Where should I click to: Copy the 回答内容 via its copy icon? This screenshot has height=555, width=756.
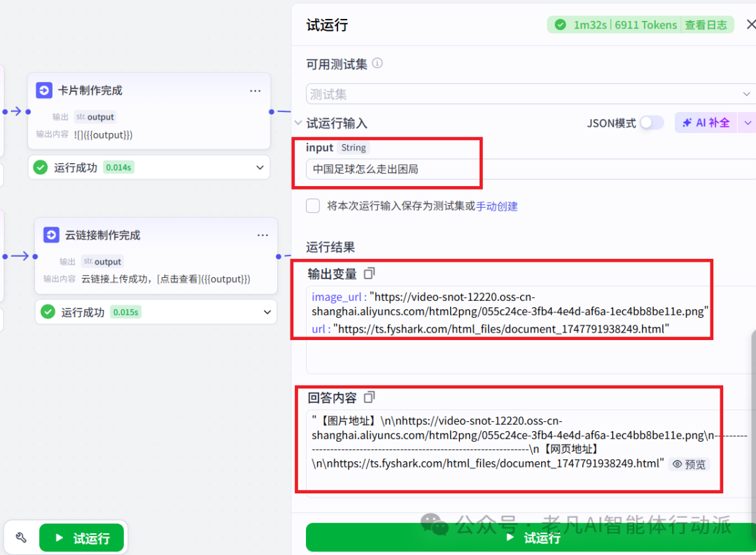370,398
